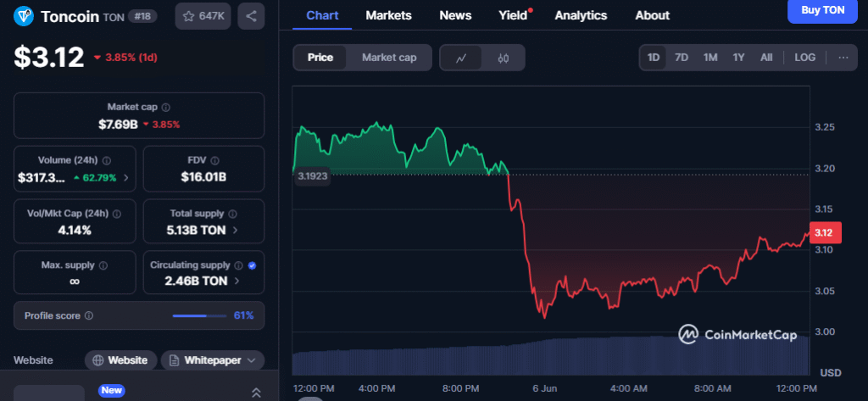Click the $16.01B FDV value
The image size is (868, 401).
pos(203,178)
